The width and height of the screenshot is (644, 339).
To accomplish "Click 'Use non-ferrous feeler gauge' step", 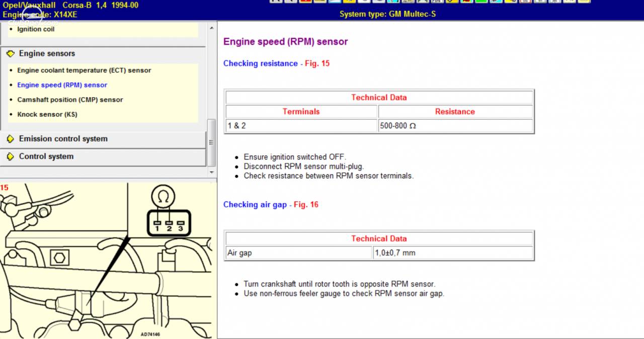I will 344,293.
